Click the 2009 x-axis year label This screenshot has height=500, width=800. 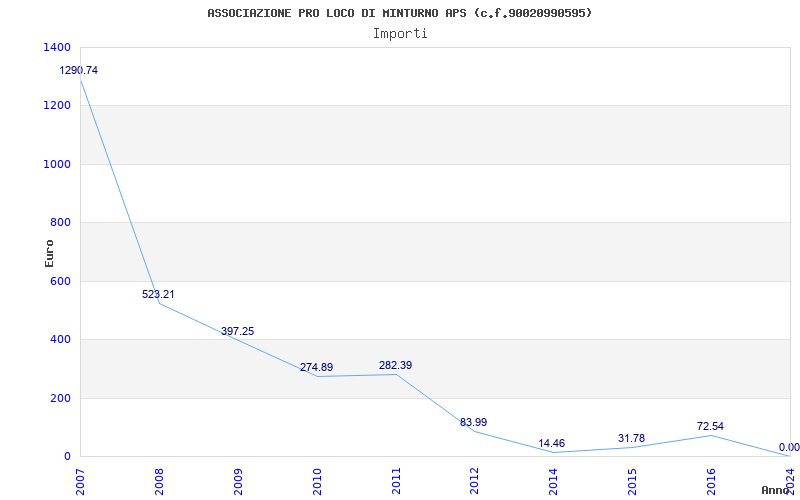click(x=238, y=482)
